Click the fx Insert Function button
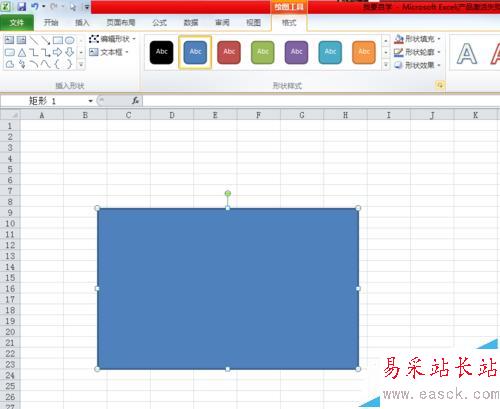This screenshot has width=500, height=409. point(135,100)
